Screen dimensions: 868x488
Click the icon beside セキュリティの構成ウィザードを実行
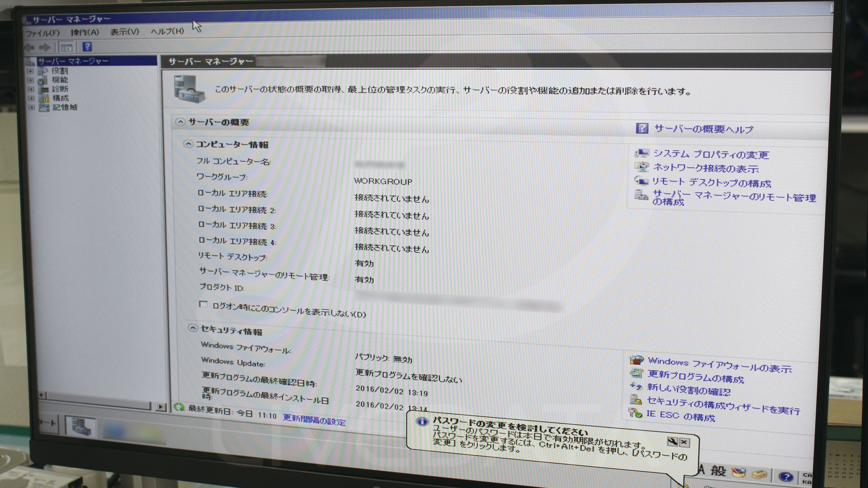point(636,399)
